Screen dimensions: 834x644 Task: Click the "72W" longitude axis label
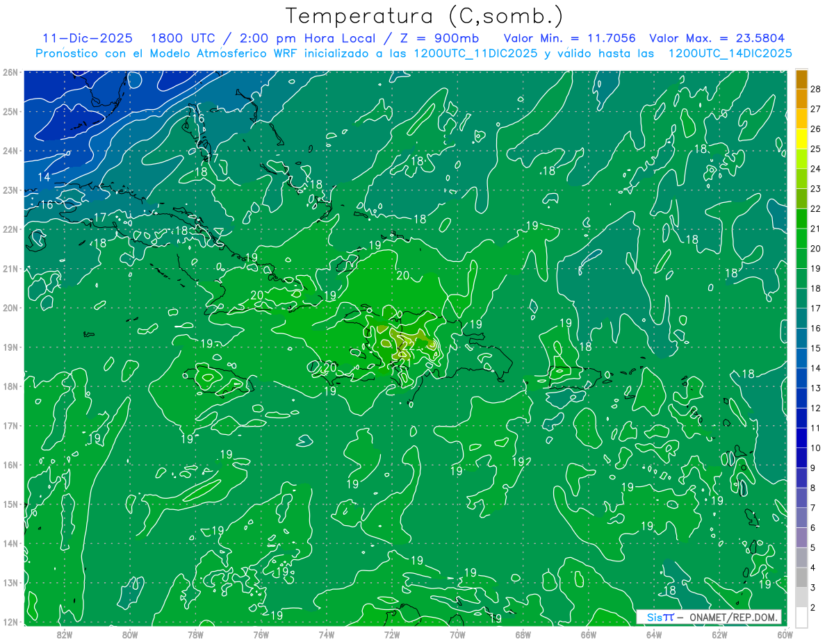pos(392,634)
